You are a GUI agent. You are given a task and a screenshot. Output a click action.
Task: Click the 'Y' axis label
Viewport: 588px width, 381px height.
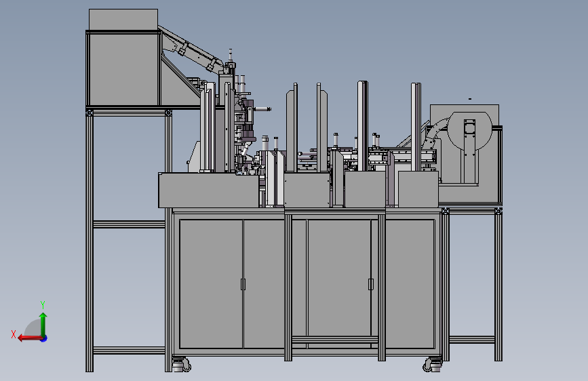(x=43, y=305)
